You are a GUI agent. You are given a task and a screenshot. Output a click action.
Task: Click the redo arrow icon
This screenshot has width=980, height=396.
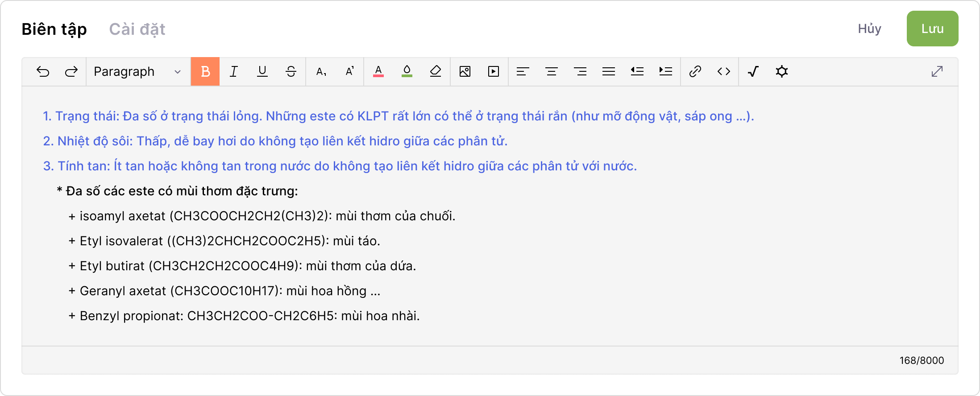click(71, 71)
